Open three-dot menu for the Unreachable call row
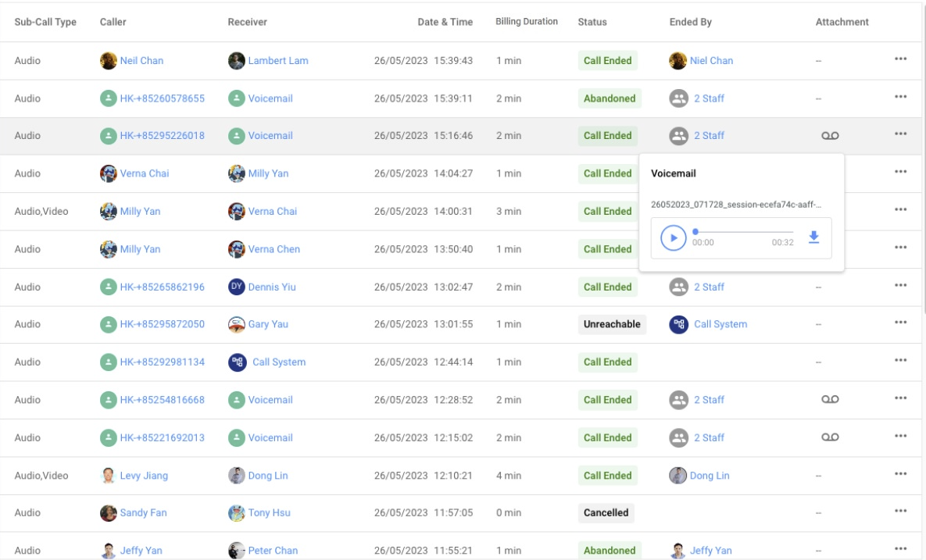Image resolution: width=926 pixels, height=560 pixels. 900,323
